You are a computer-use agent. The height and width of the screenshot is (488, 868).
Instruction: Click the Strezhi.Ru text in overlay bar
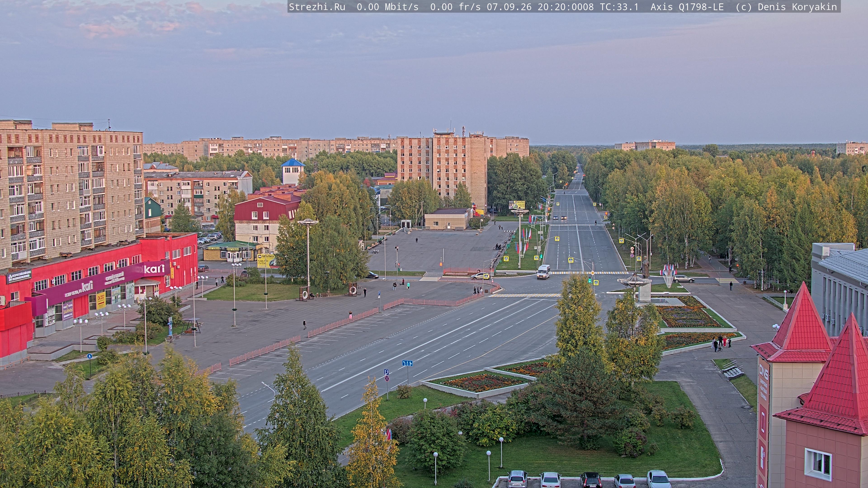317,7
